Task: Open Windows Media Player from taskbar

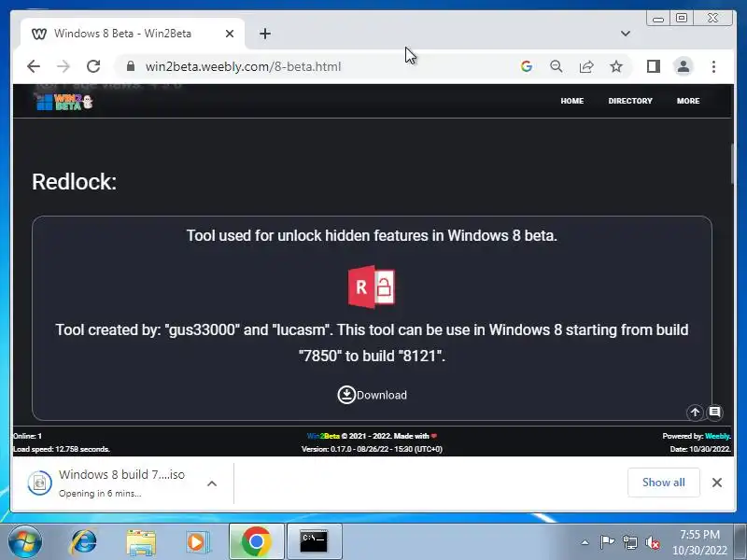Action: (x=197, y=542)
